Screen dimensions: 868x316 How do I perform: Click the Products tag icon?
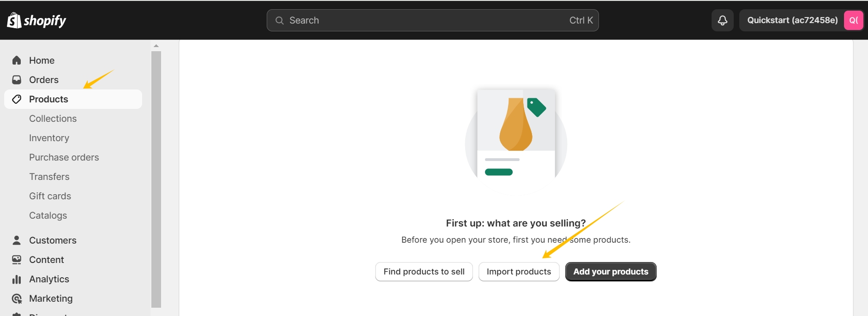point(17,99)
